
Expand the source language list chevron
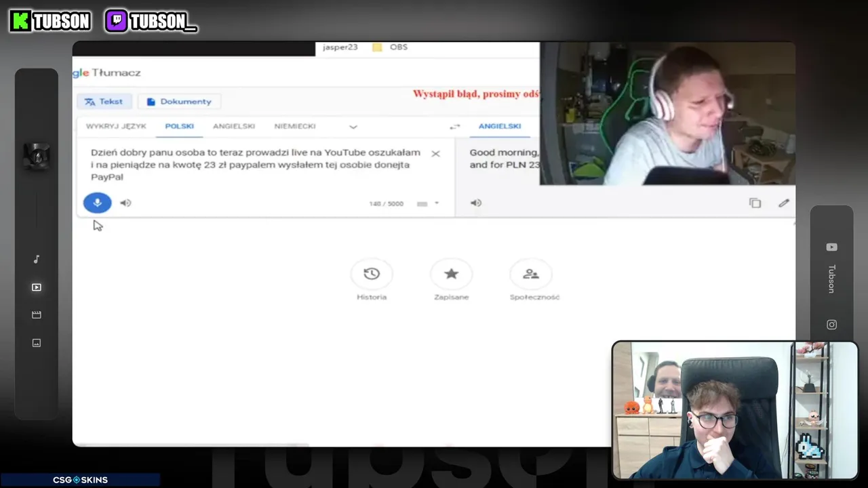[x=353, y=127]
